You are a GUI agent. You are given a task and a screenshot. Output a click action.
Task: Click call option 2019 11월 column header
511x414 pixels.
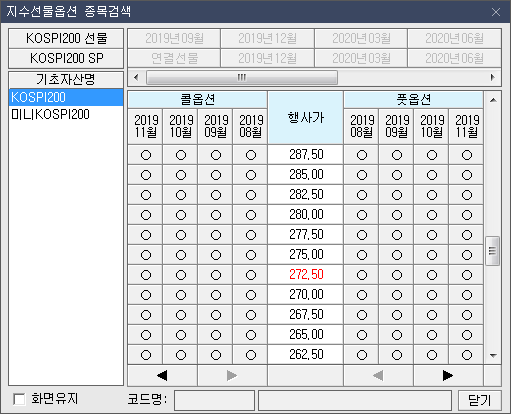tap(146, 126)
